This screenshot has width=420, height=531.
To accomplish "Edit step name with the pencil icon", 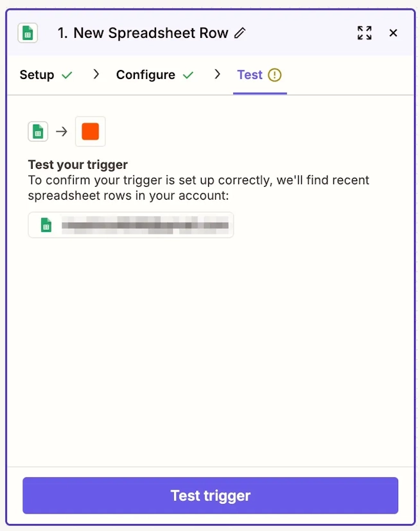I will click(240, 33).
